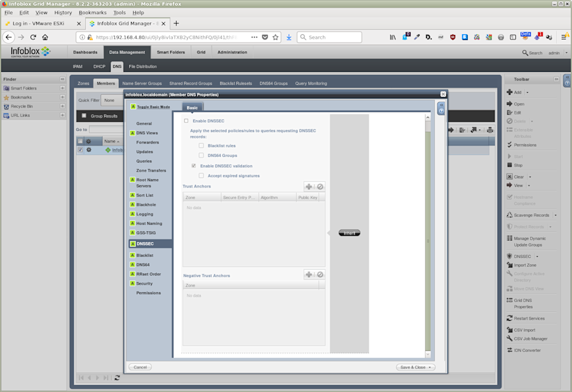
Task: Toggle Enable DNSSEC validation checkbox
Action: [194, 166]
